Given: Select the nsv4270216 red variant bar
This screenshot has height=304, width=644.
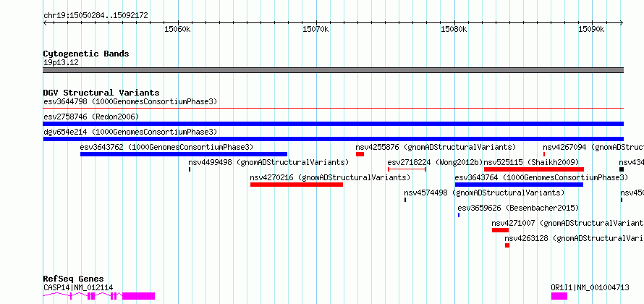Looking at the screenshot, I should 297,185.
